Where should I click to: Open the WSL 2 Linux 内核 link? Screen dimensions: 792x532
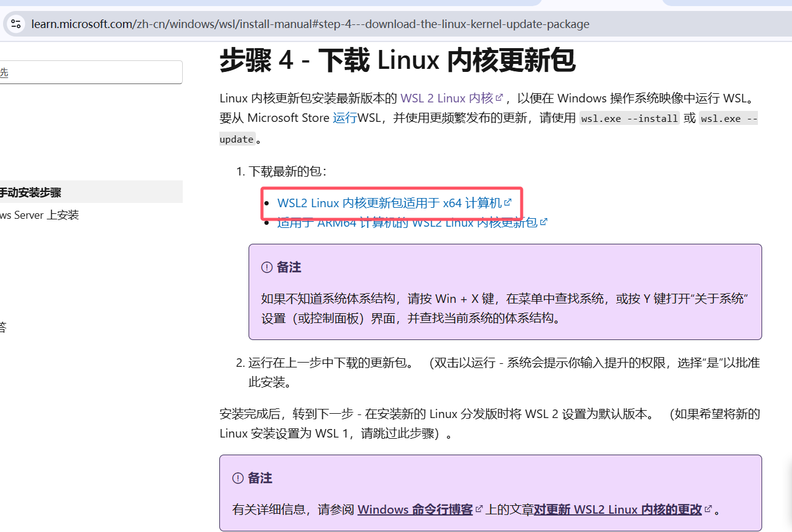451,98
